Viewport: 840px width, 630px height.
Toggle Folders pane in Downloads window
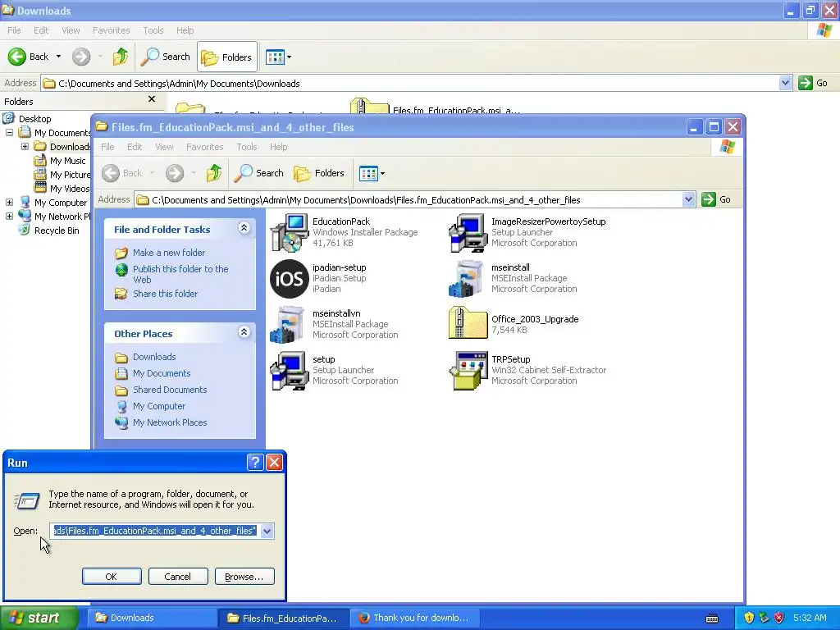point(227,57)
